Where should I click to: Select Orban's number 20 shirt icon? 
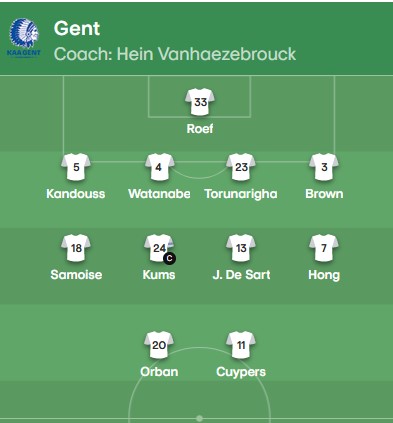pyautogui.click(x=159, y=345)
